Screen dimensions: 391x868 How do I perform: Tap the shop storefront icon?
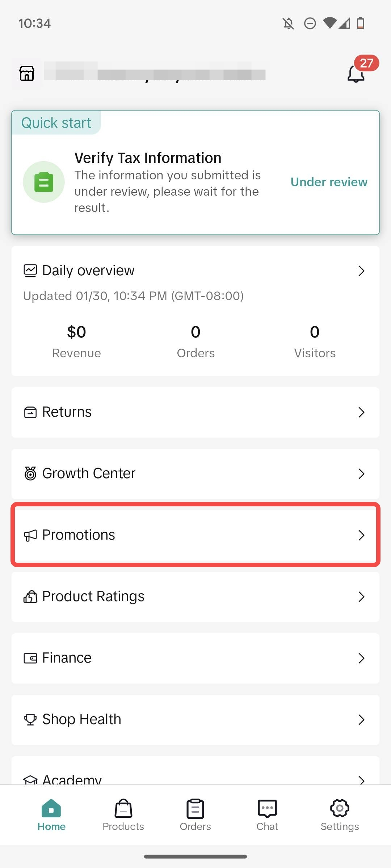[x=27, y=73]
